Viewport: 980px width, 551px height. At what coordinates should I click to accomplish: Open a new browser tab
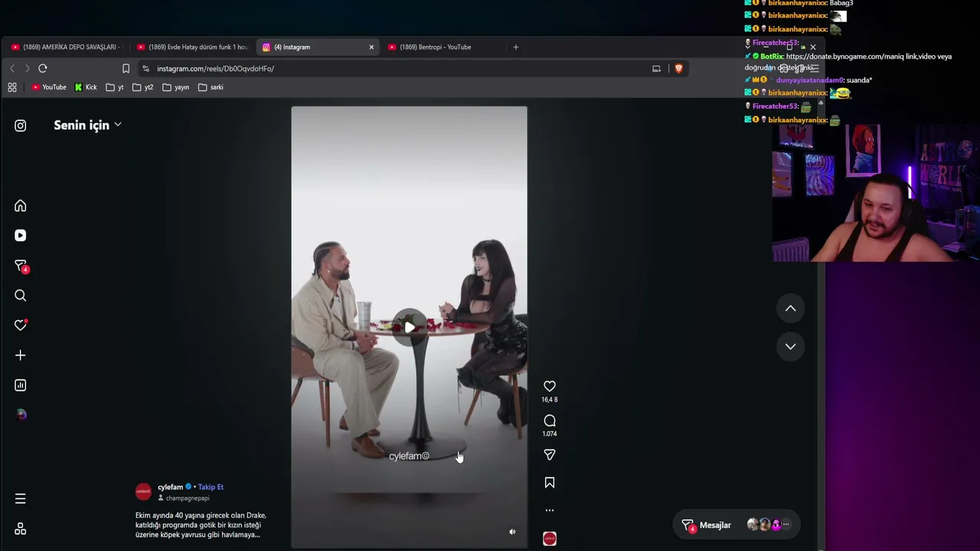[516, 47]
